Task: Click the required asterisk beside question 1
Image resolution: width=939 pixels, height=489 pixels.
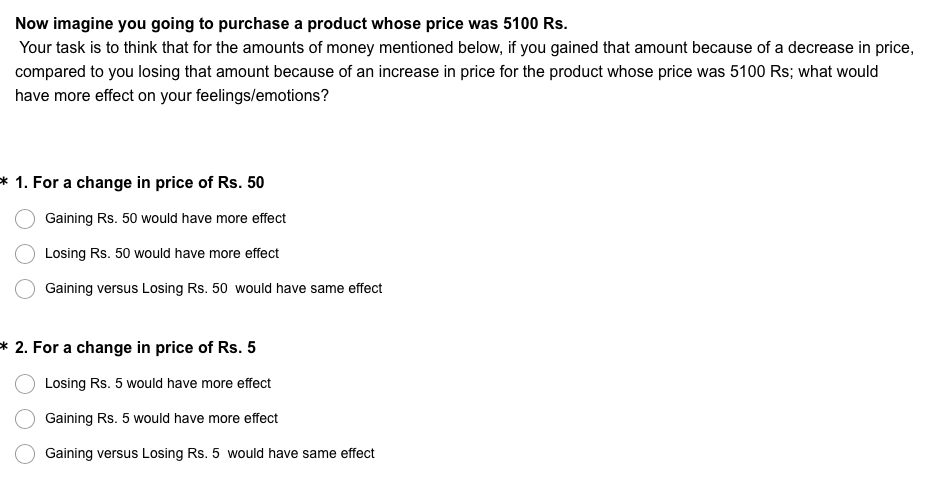Action: (x=4, y=182)
